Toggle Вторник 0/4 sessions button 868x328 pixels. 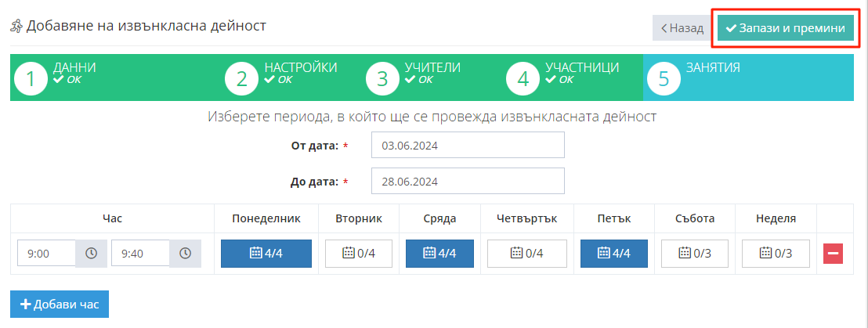pyautogui.click(x=359, y=254)
